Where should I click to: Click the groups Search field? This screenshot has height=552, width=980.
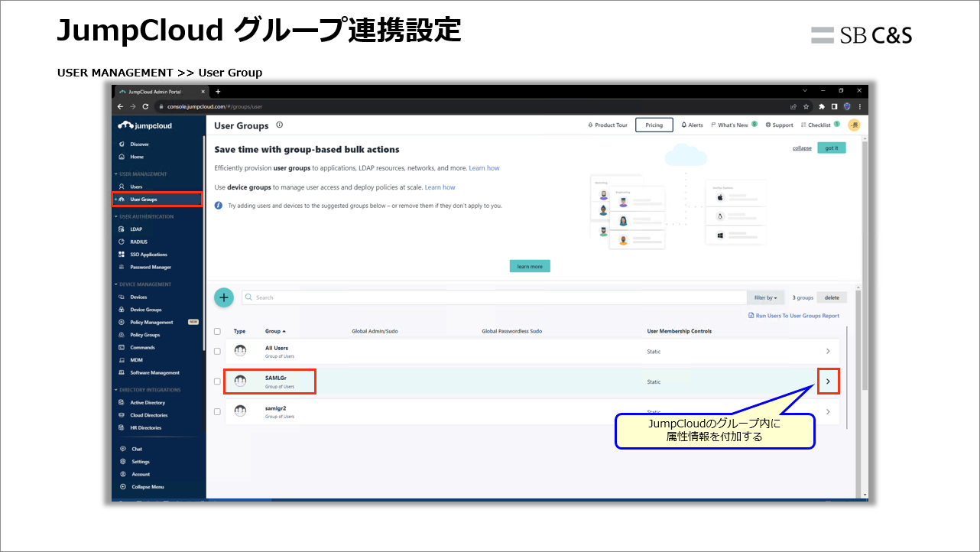494,297
